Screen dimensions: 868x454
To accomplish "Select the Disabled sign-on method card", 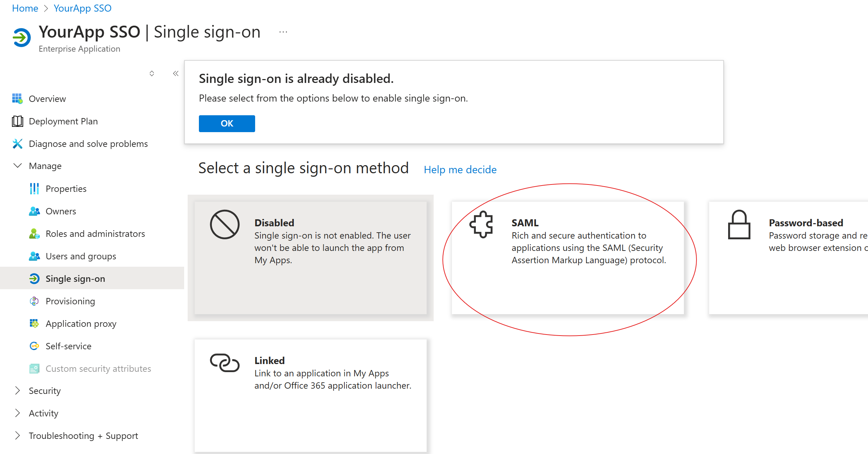I will (x=311, y=258).
